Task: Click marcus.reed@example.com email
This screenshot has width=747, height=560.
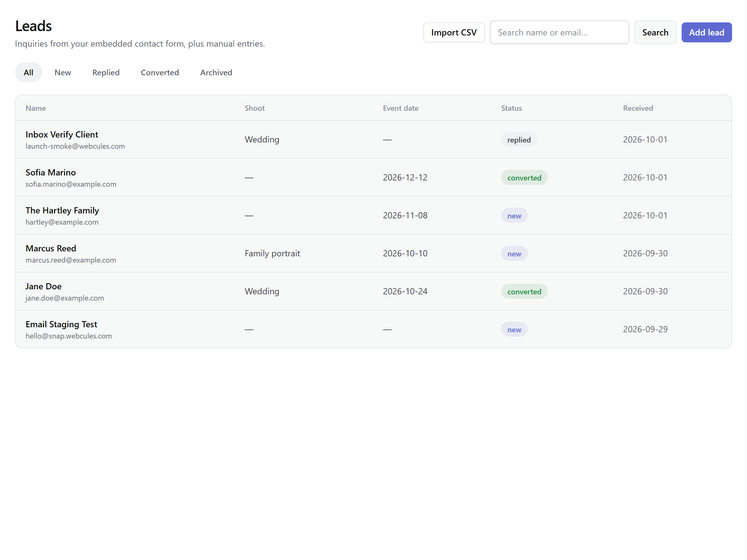Action: (71, 260)
